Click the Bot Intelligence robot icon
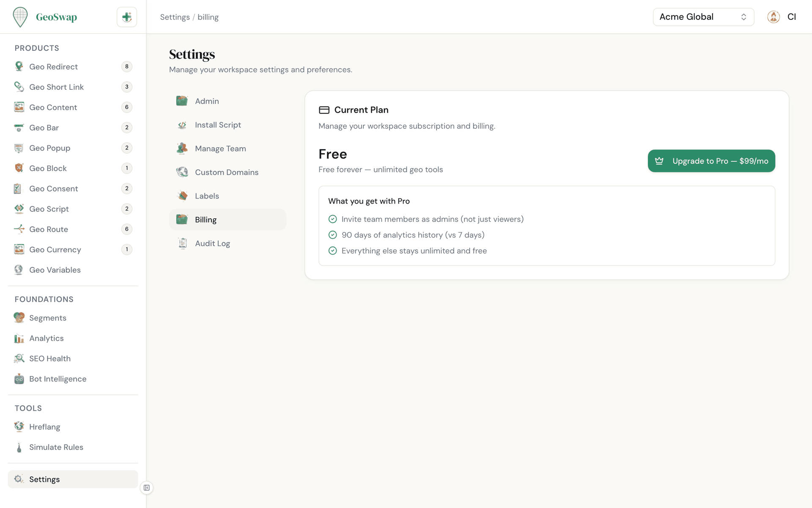The image size is (812, 508). pyautogui.click(x=19, y=379)
